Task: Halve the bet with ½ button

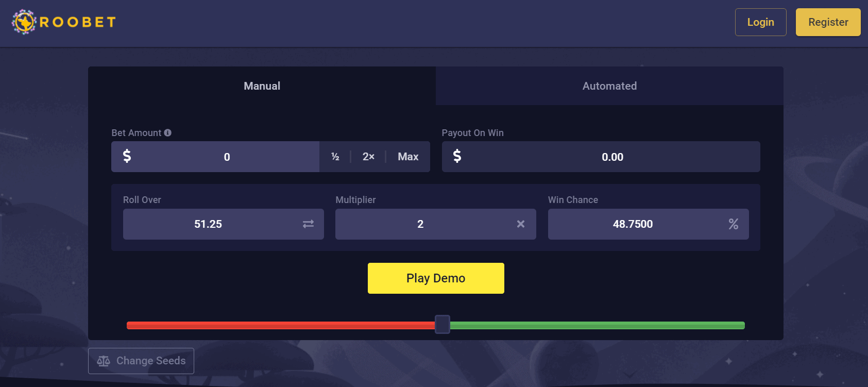Action: point(335,157)
